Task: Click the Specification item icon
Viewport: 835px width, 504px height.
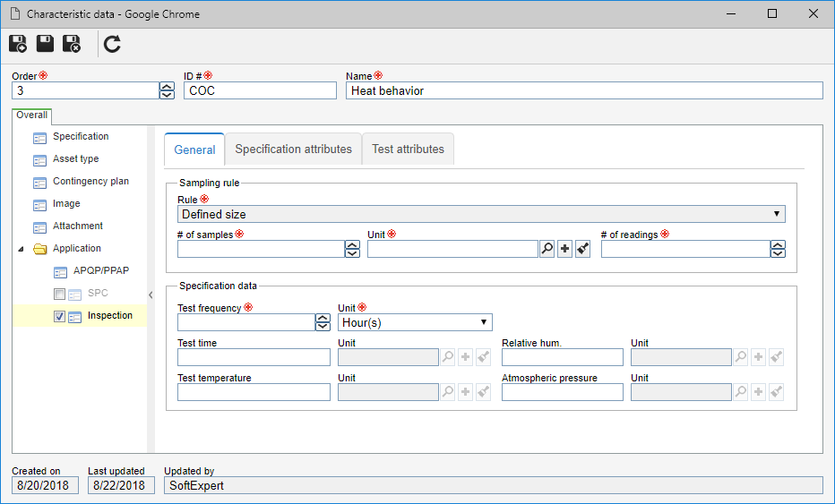Action: 40,139
